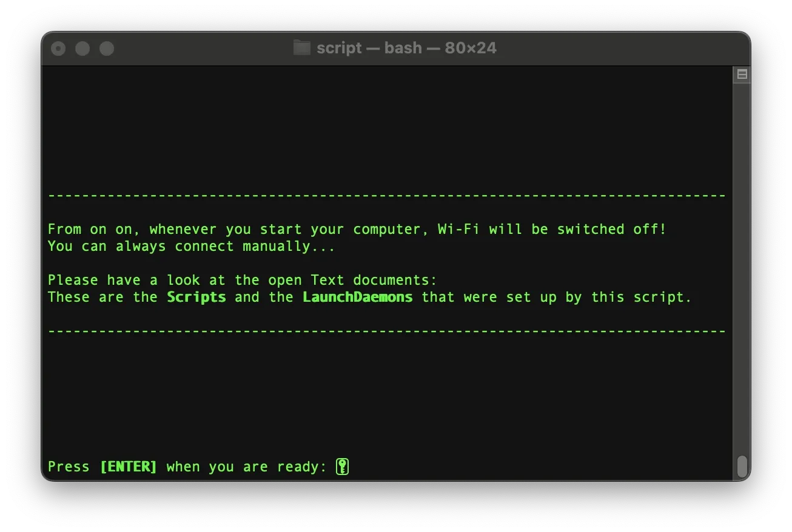This screenshot has height=532, width=792.
Task: Close the script bash Terminal window
Action: tap(58, 48)
